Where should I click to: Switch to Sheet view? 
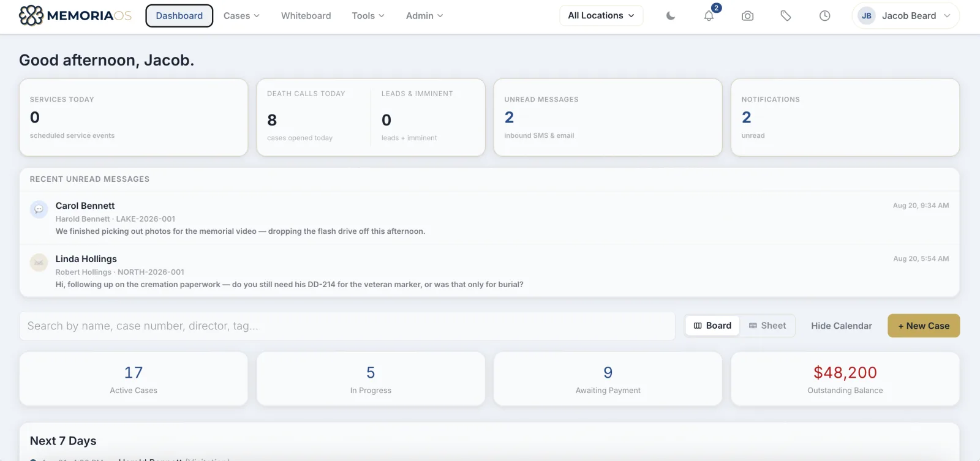click(767, 326)
